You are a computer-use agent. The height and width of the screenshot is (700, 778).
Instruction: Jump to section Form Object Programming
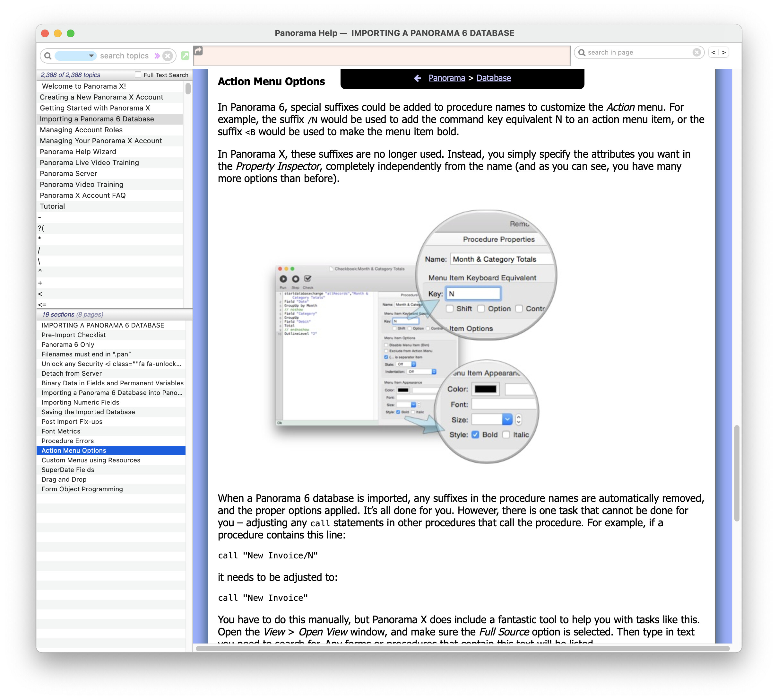coord(111,489)
